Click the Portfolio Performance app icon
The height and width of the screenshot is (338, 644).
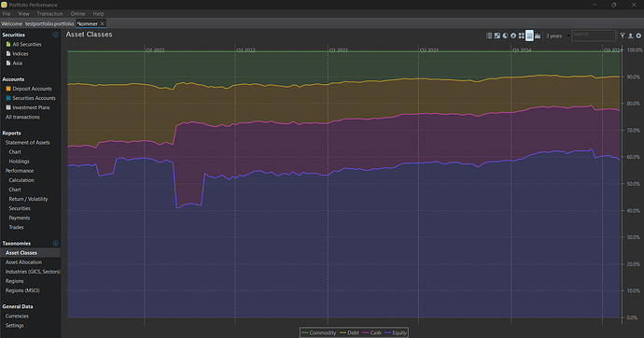(4, 5)
